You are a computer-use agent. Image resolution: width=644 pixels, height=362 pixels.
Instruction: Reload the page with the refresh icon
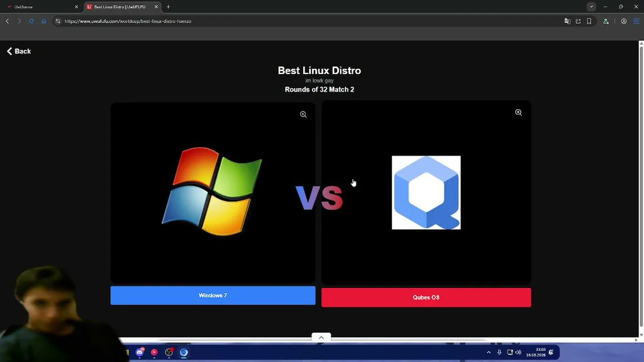pos(31,21)
